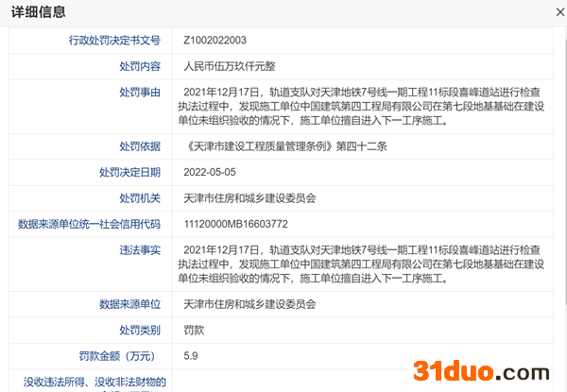
Task: Click the 处罚机关 value 天津市住房和城乡建设委员会
Action: click(x=249, y=197)
